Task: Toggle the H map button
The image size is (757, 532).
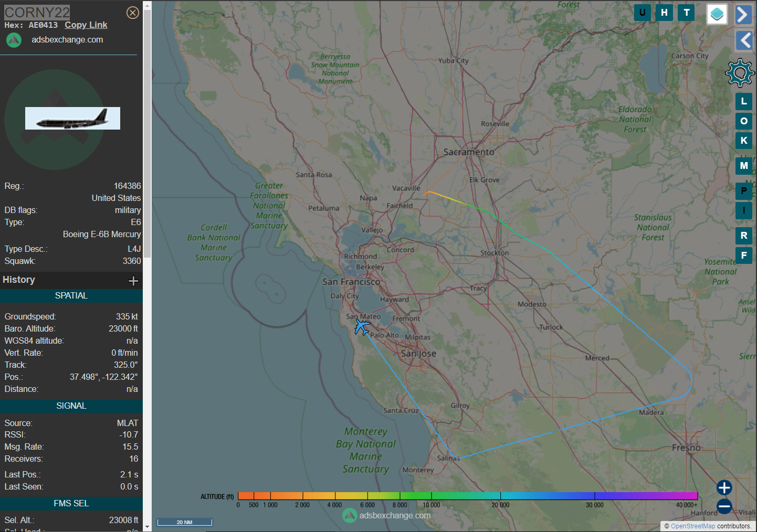Action: pyautogui.click(x=664, y=13)
